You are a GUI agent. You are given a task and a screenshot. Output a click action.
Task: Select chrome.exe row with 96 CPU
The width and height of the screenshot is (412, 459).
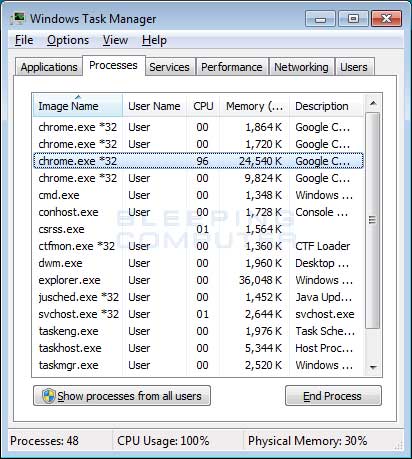click(x=198, y=161)
